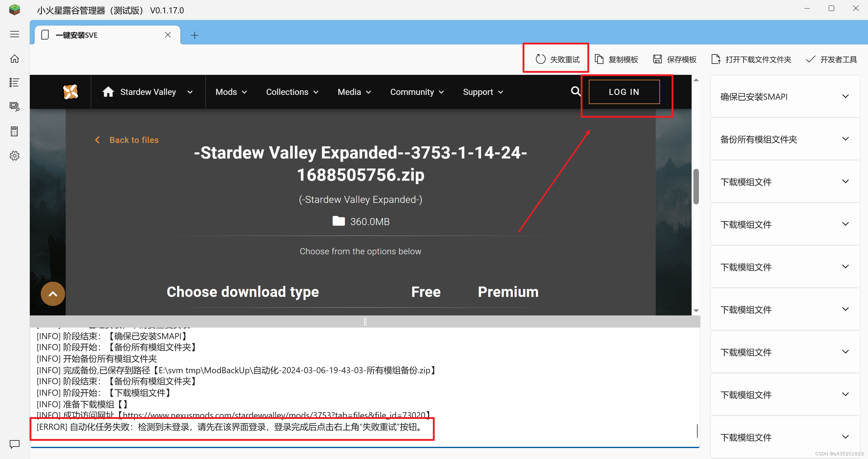Open the Mods dropdown in Nexus navbar
This screenshot has width=868, height=459.
pyautogui.click(x=231, y=92)
